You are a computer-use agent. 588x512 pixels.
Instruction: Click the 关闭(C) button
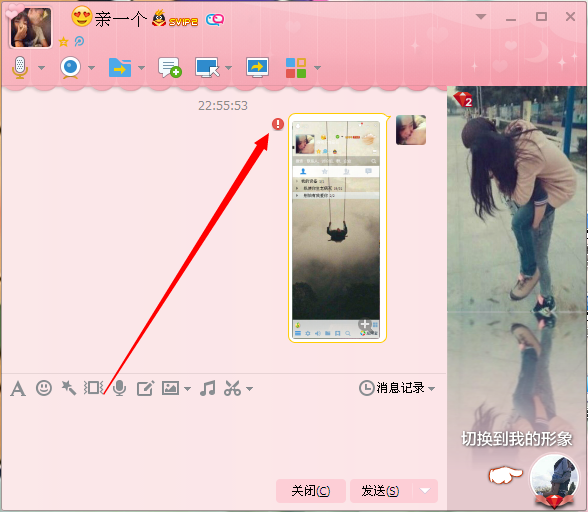click(311, 491)
